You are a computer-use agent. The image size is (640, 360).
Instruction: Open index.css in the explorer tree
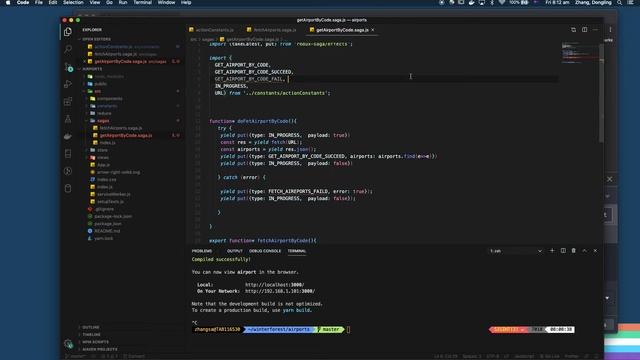point(107,179)
